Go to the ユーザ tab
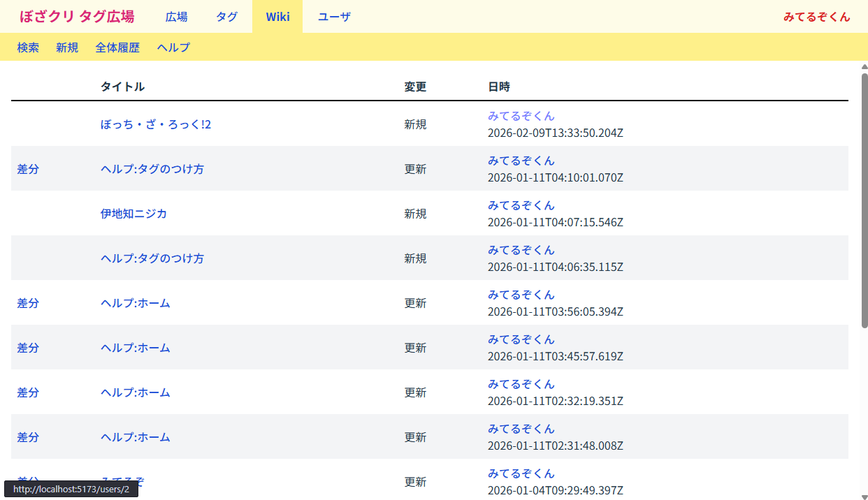 click(x=334, y=17)
